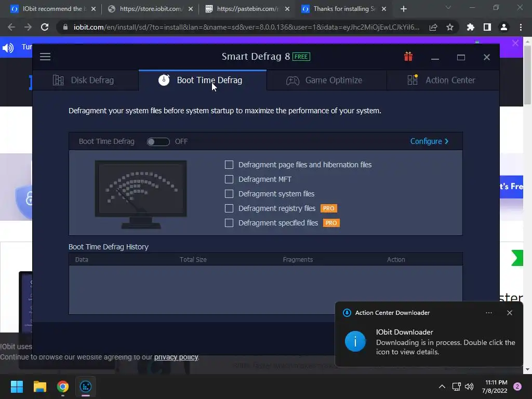Open the Chrome profile icon
The height and width of the screenshot is (399, 532).
coord(504,27)
